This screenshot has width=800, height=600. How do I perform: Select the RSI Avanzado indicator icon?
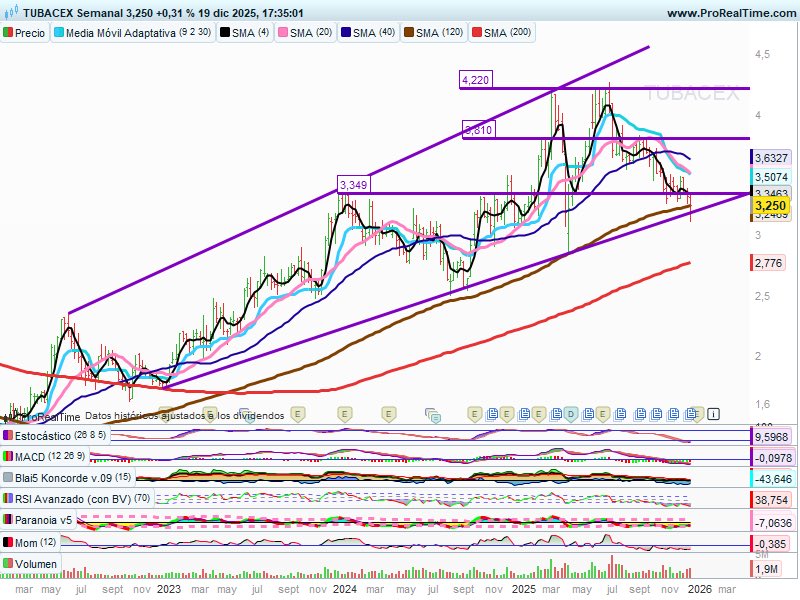(7, 498)
